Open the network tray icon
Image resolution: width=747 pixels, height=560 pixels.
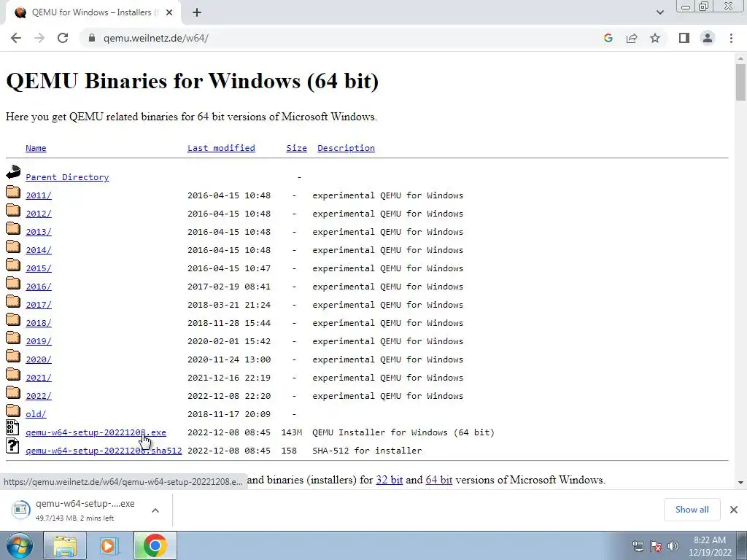click(638, 546)
